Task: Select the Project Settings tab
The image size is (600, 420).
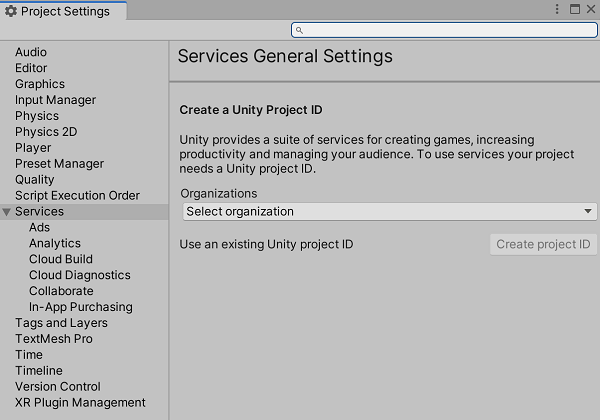Action: [x=62, y=12]
